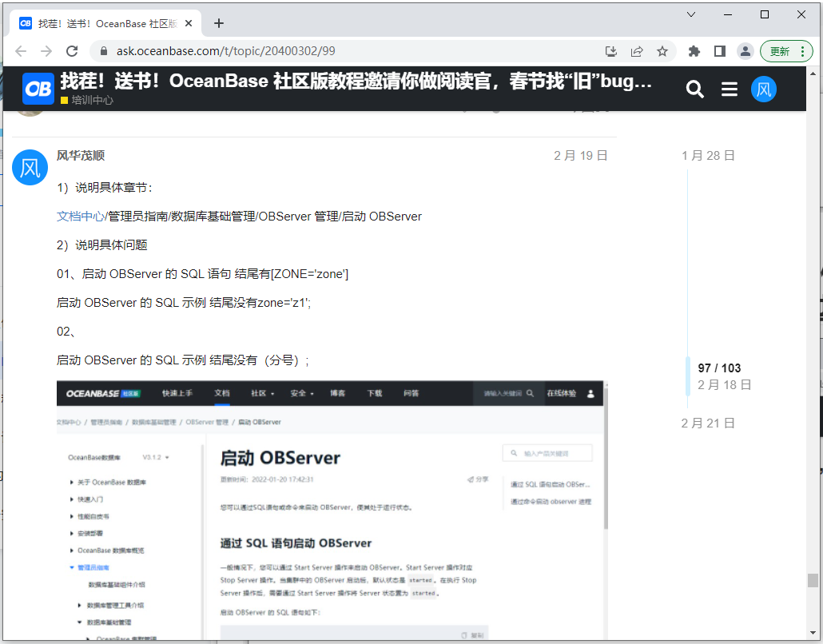
Task: Click the text 1）说明具体章节：
Action: pos(105,188)
